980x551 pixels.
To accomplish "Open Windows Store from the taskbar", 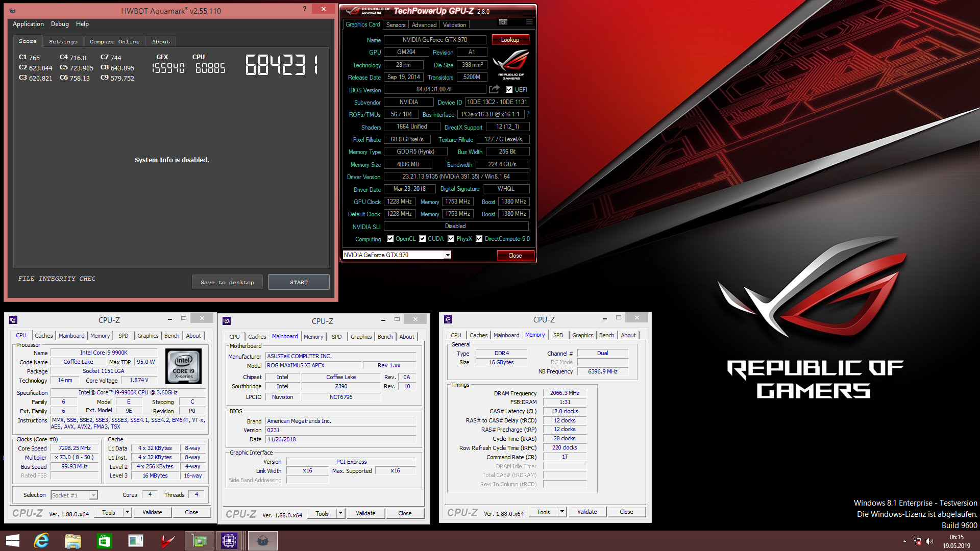I will click(x=105, y=541).
